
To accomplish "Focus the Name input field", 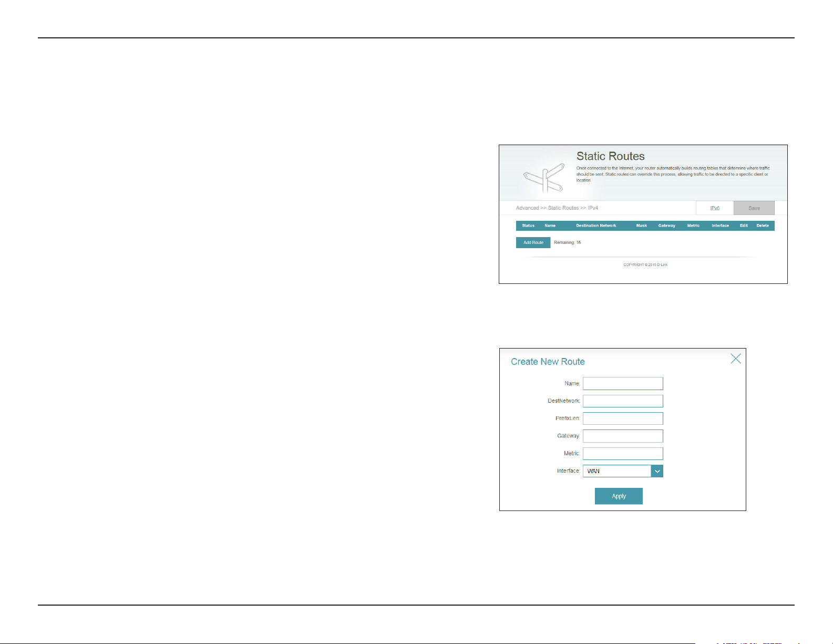I will pos(623,383).
